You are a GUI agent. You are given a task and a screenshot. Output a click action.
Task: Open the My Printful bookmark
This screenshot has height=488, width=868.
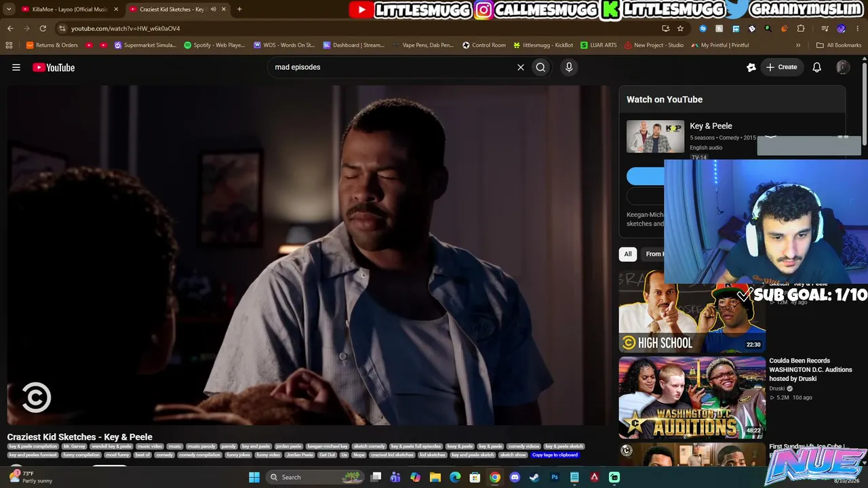tap(720, 45)
